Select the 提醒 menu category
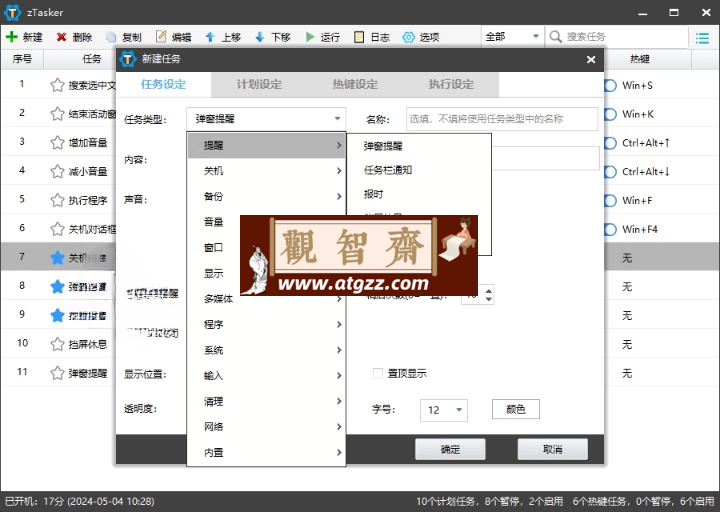This screenshot has height=512, width=720. [266, 146]
